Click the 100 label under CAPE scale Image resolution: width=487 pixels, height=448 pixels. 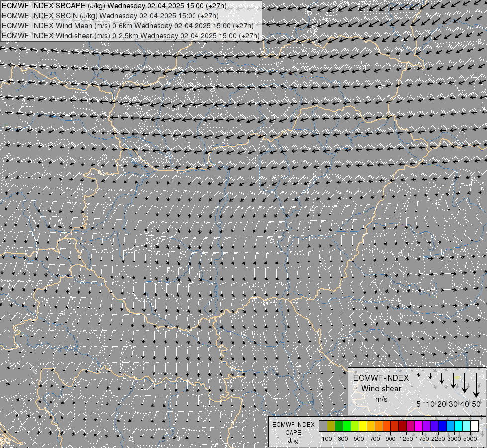pyautogui.click(x=327, y=439)
